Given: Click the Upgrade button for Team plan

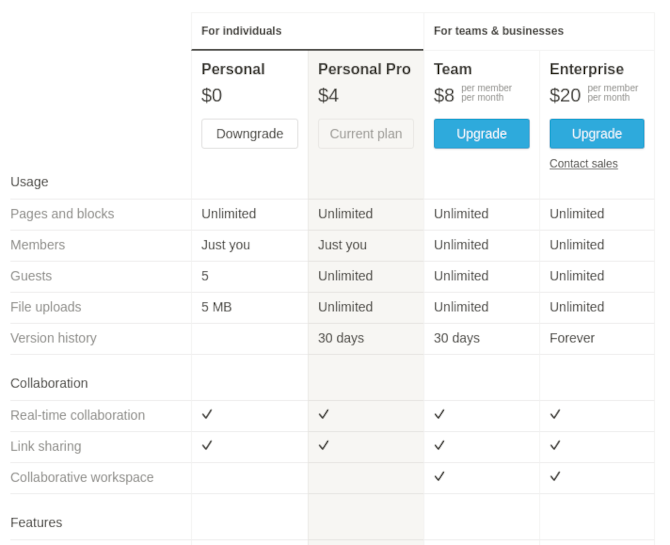Looking at the screenshot, I should 481,134.
